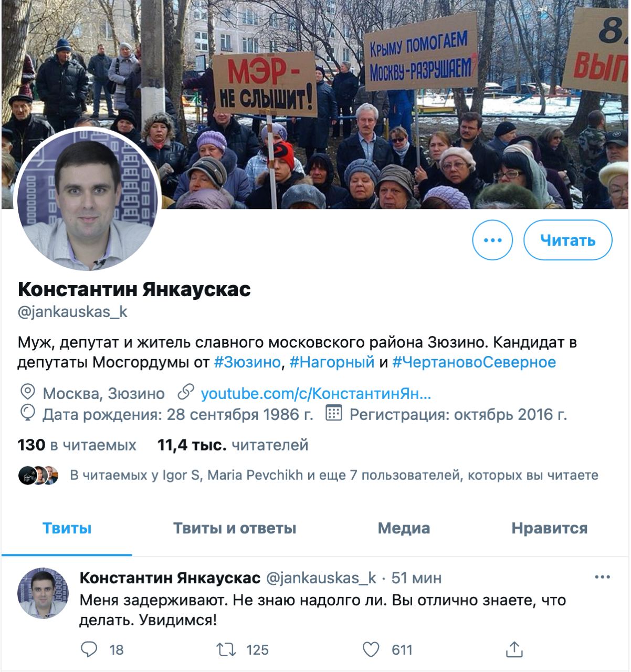
Task: Open the tweet's three-dot more menu
Action: [x=603, y=577]
